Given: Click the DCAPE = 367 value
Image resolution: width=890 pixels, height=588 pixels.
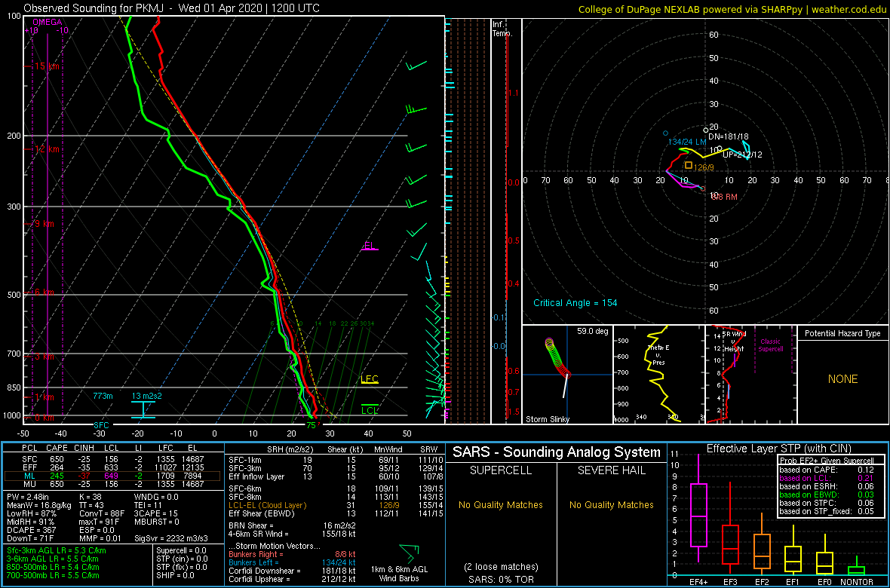Looking at the screenshot, I should pyautogui.click(x=31, y=530).
